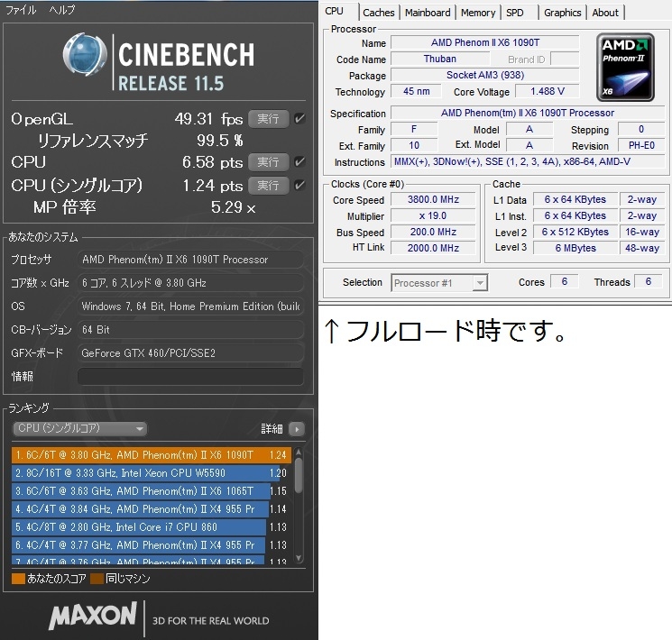
Task: Click the Level 3 cache value 6 MBytes
Action: (x=575, y=248)
